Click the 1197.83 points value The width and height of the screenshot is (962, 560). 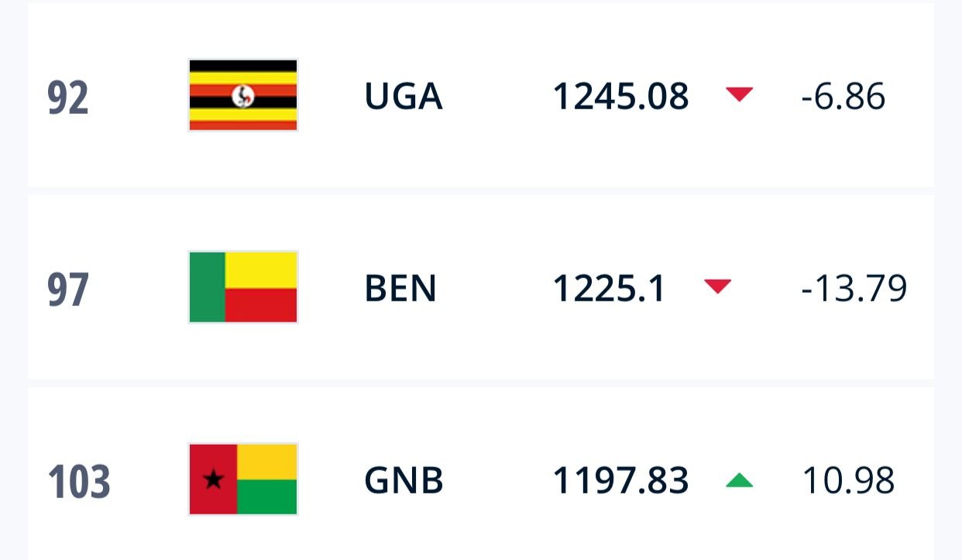tap(620, 481)
